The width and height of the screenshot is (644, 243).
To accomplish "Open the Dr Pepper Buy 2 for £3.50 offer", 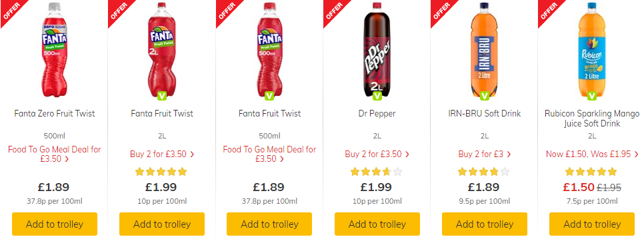I will pyautogui.click(x=377, y=154).
